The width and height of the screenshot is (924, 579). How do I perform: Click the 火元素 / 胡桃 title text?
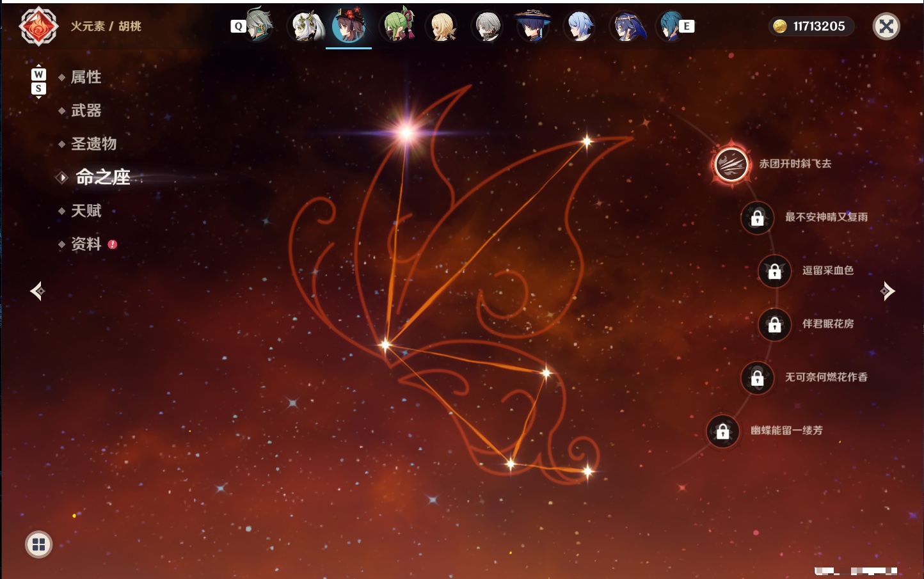click(106, 26)
